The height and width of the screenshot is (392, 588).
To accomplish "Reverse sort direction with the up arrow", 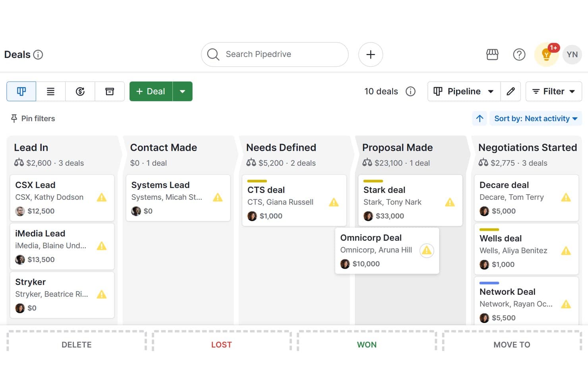I will [480, 118].
